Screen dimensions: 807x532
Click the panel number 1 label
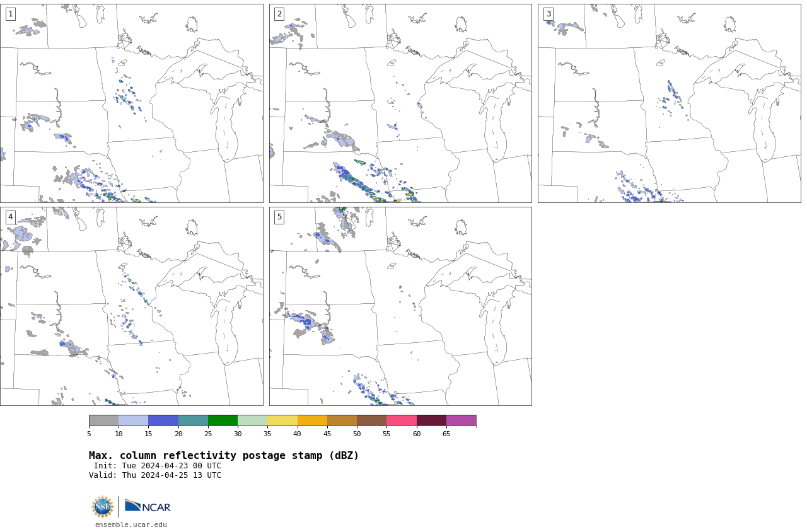[x=10, y=14]
